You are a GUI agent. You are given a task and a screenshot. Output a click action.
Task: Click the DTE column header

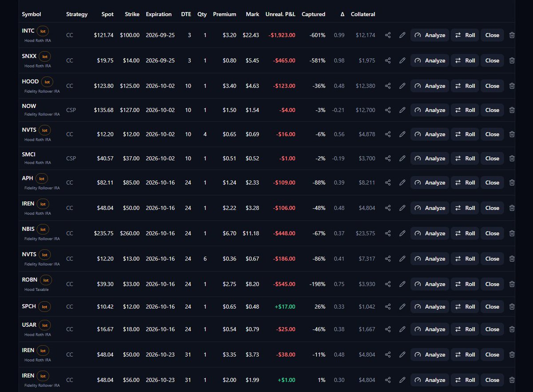click(x=186, y=14)
